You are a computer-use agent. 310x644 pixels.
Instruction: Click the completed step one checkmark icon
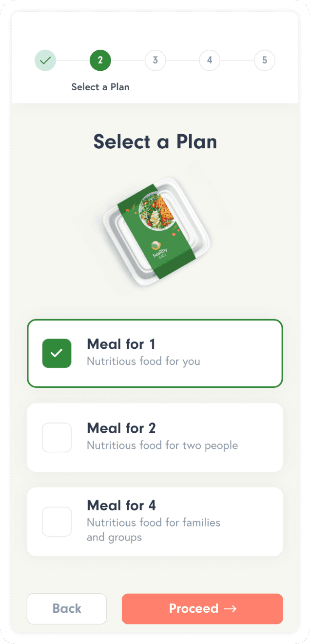click(x=45, y=60)
